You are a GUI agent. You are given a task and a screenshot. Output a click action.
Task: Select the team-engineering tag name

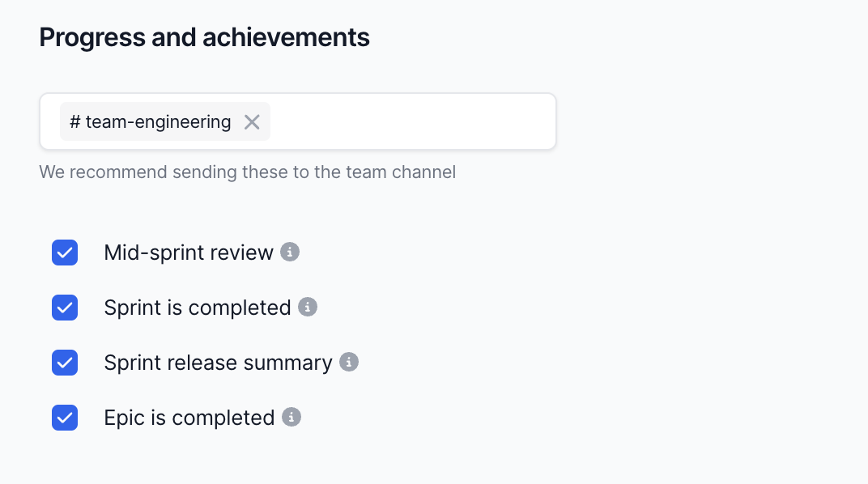pos(158,122)
